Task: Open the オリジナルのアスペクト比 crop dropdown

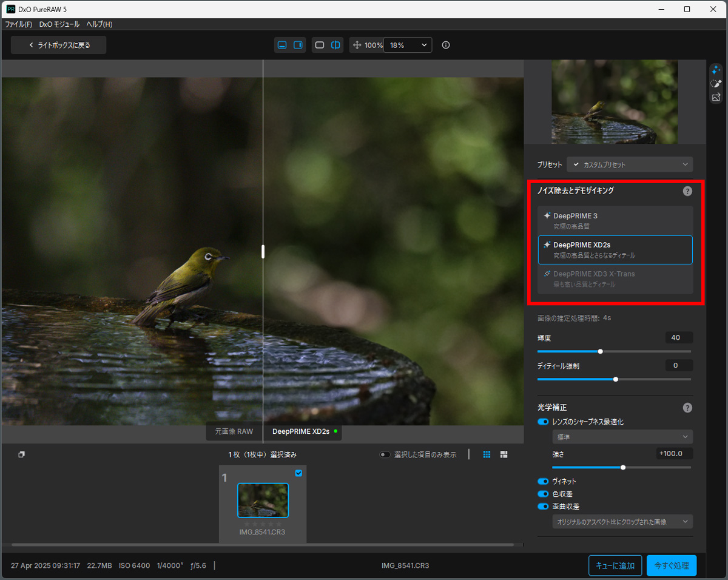Action: pyautogui.click(x=622, y=522)
